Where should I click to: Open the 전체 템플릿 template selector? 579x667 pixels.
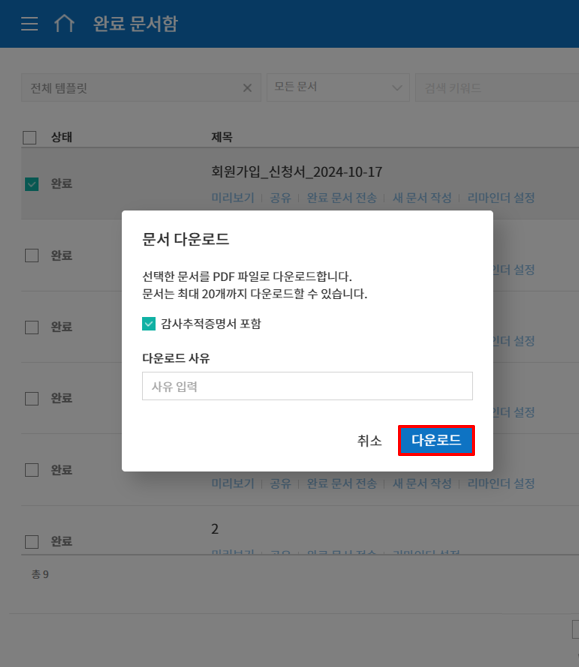point(132,88)
